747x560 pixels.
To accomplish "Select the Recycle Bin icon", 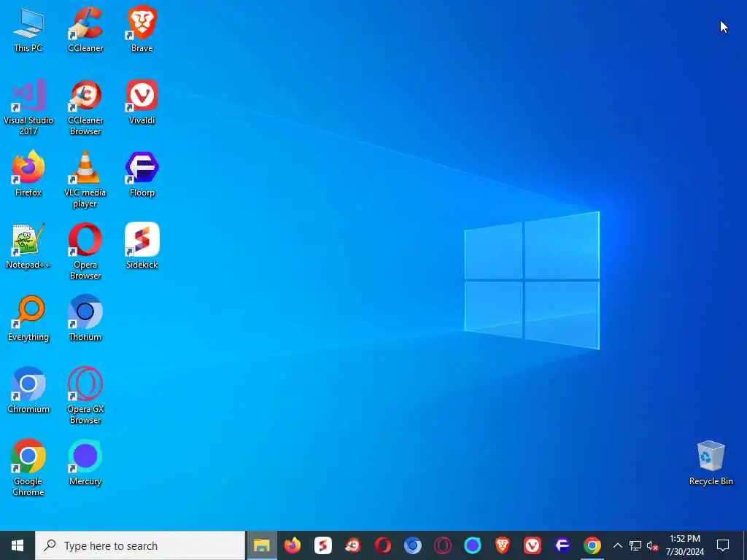I will 711,463.
